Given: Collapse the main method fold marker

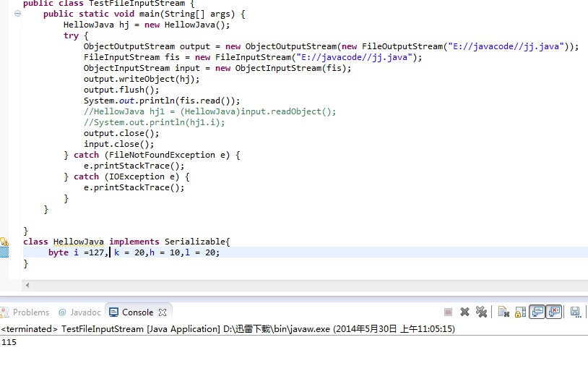Looking at the screenshot, I should (17, 14).
